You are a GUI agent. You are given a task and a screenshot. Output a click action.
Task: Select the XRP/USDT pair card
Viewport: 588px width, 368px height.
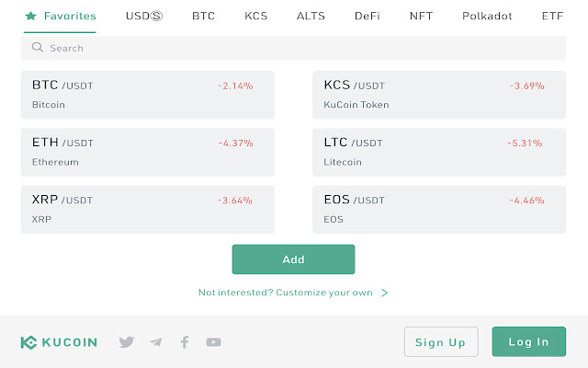click(147, 209)
